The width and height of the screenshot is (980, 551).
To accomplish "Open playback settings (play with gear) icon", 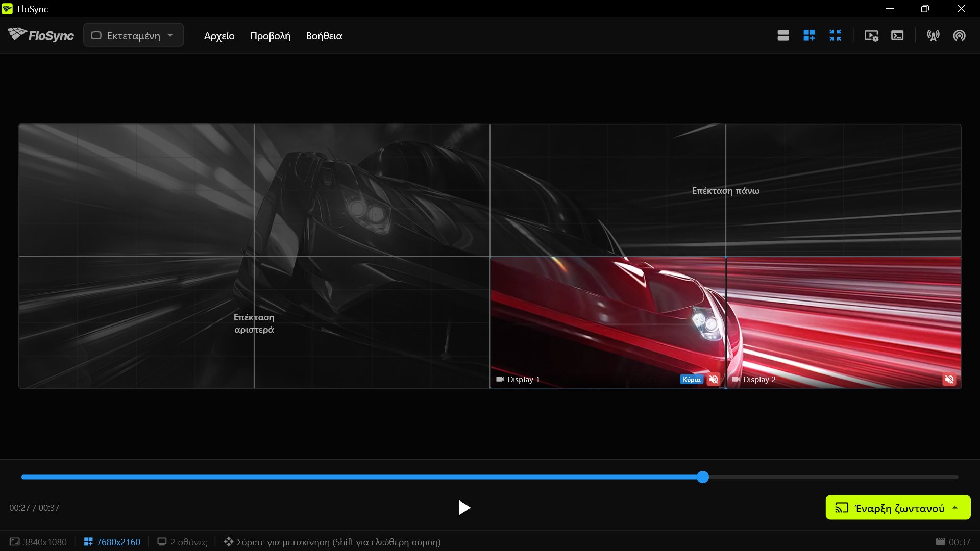I will 871,35.
